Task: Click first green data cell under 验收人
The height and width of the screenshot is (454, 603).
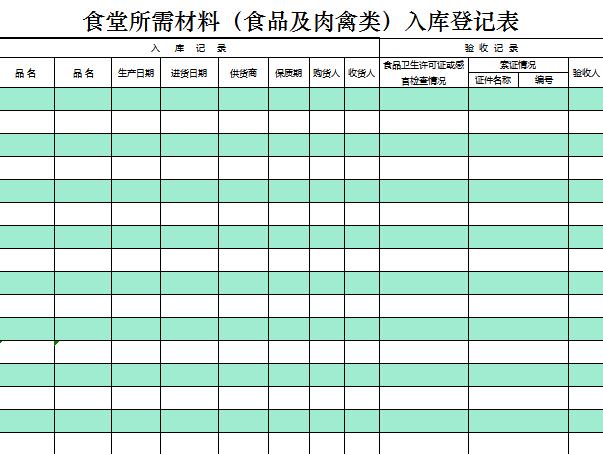Action: (x=585, y=98)
